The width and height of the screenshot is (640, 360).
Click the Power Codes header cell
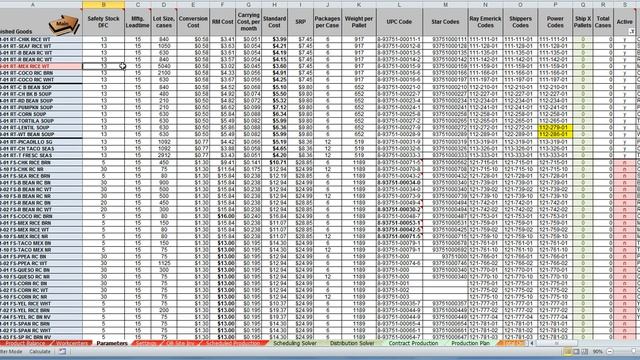tap(555, 22)
